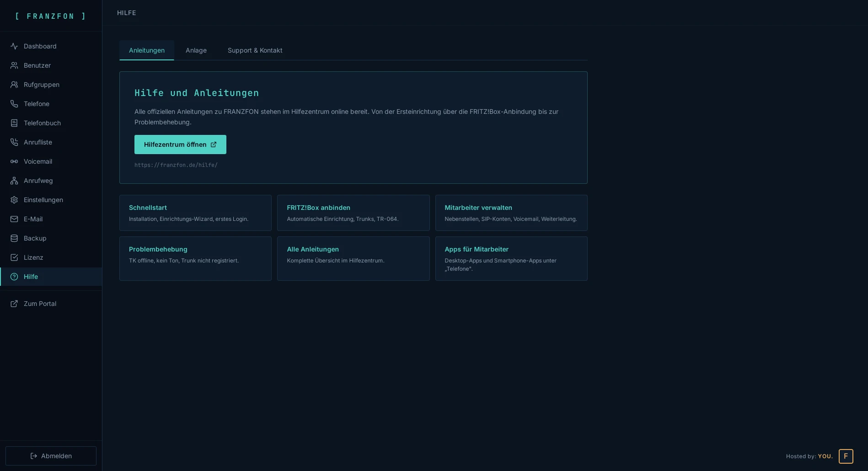Open the Alle Anleitungen card
Screen dimensions: 868x471
(x=353, y=258)
